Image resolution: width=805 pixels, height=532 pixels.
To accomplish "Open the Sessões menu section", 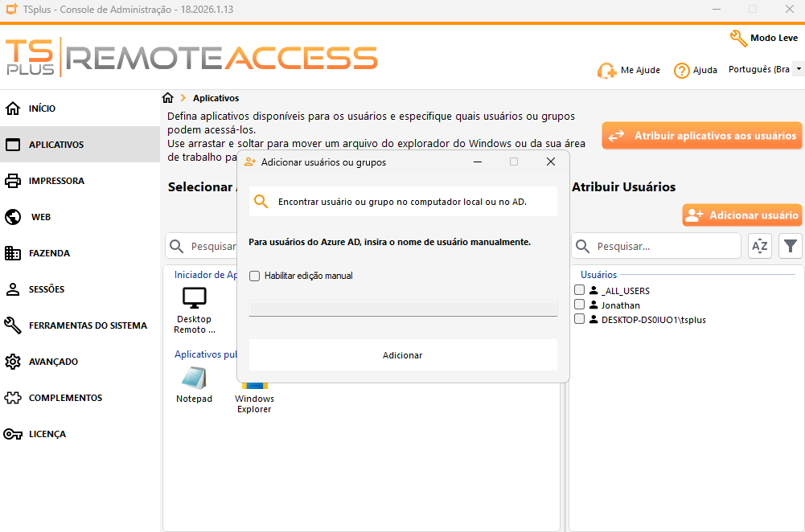I will pyautogui.click(x=47, y=289).
